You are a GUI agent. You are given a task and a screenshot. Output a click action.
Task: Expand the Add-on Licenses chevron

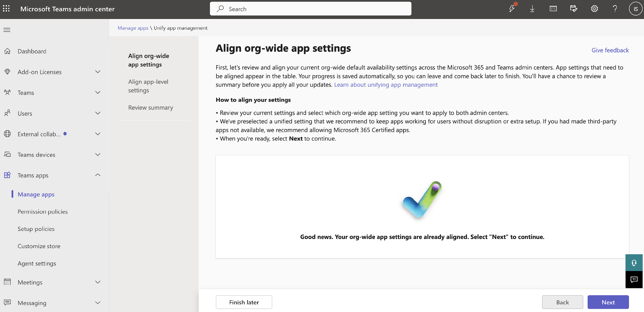(98, 72)
